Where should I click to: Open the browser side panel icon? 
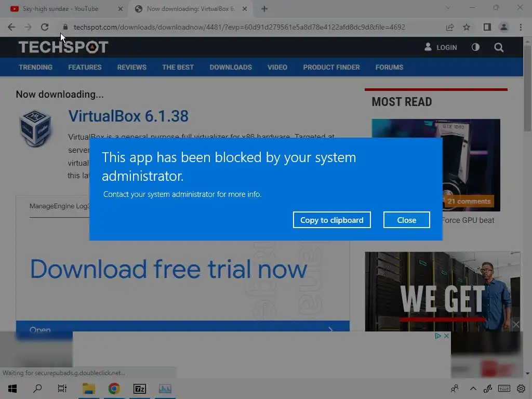click(x=487, y=27)
